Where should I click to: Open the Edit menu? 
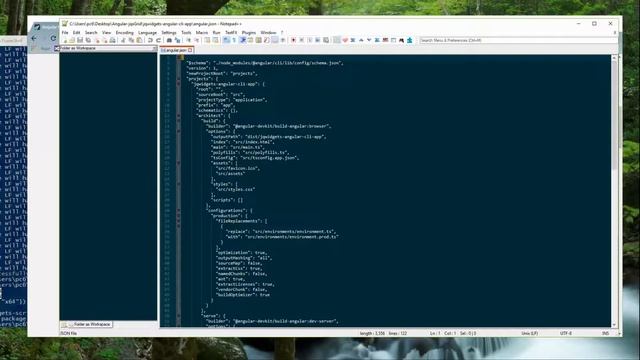tap(76, 32)
